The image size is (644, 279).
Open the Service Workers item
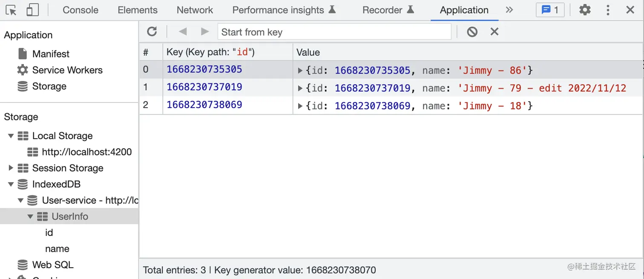tap(67, 70)
